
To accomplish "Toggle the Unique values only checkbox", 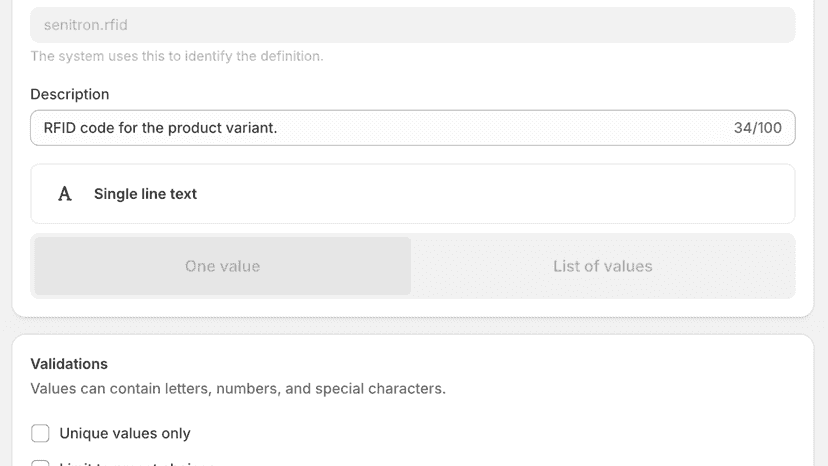I will click(x=40, y=433).
